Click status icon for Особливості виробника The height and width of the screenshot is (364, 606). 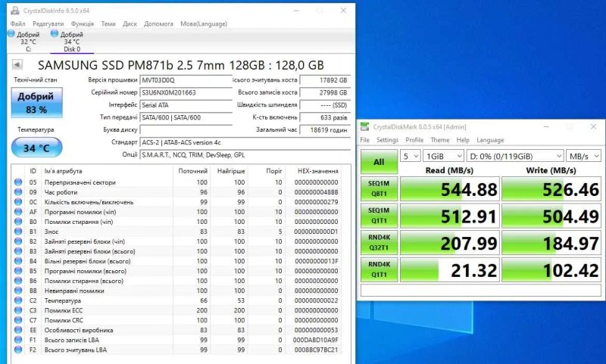tap(17, 330)
